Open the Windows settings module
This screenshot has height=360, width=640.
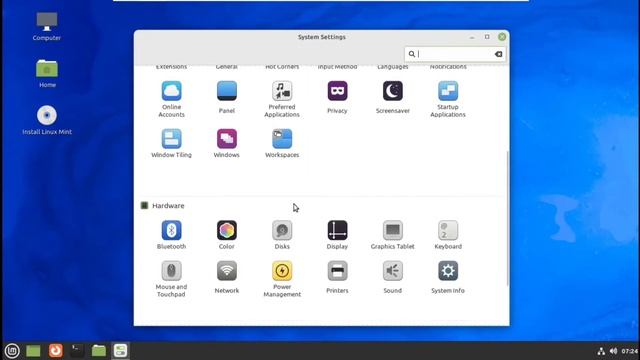[227, 143]
